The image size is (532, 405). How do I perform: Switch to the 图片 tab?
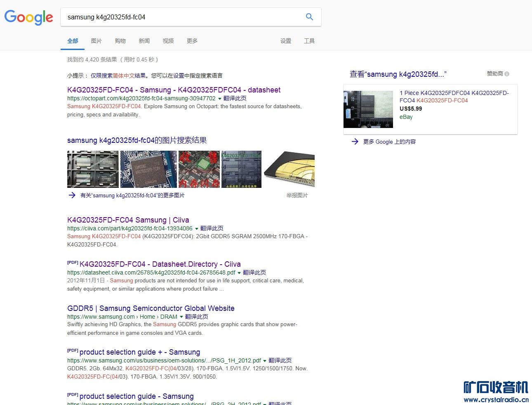tap(97, 41)
